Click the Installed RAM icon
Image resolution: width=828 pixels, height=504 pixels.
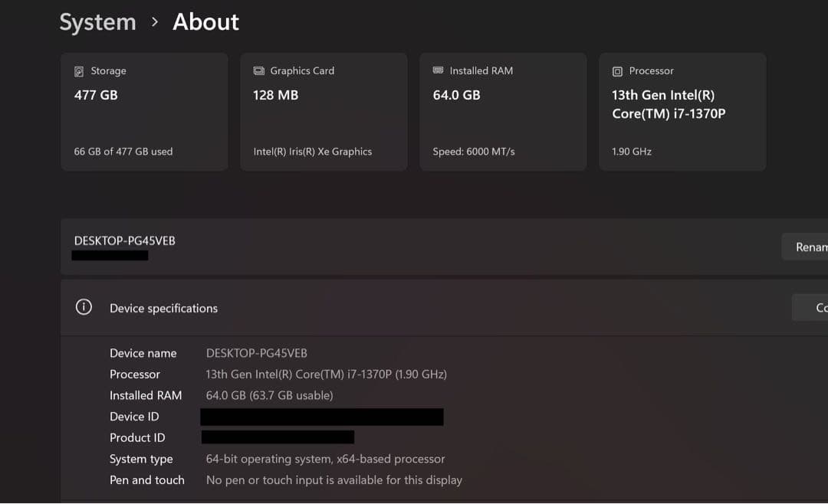[x=438, y=70]
